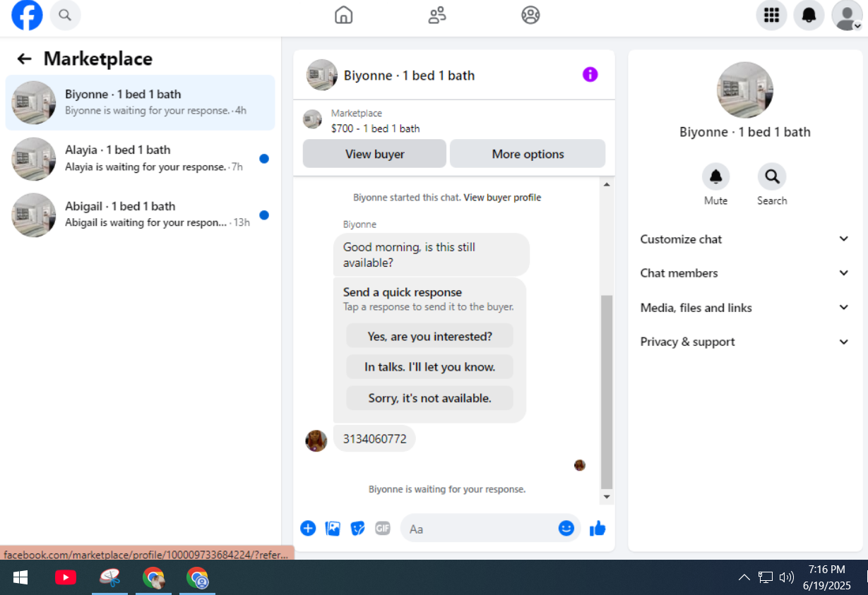Attach a photo or file icon
This screenshot has height=595, width=868.
[333, 528]
